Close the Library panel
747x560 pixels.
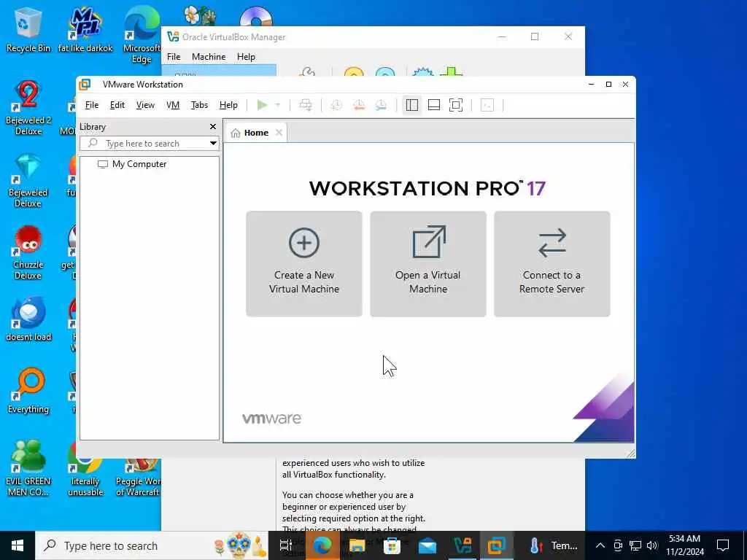(x=213, y=127)
